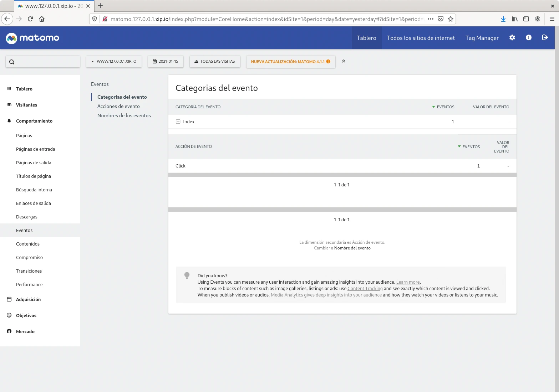Image resolution: width=559 pixels, height=392 pixels.
Task: Open the Todas las visitas segment selector
Action: [215, 61]
